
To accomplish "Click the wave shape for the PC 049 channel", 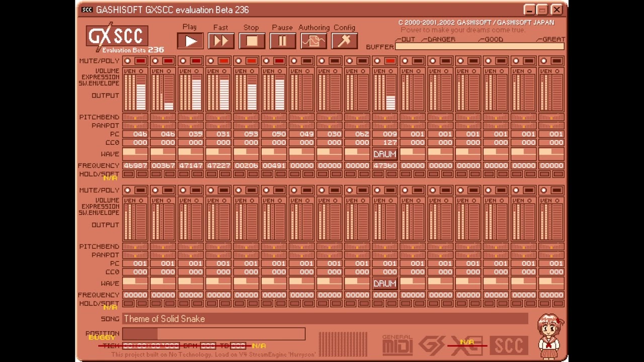I will (x=301, y=154).
